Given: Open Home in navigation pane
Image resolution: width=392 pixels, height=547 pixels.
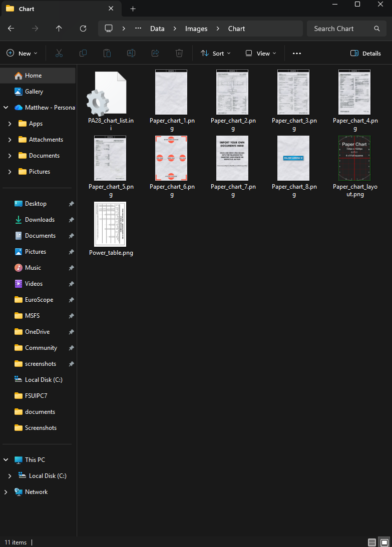Looking at the screenshot, I should click(38, 76).
